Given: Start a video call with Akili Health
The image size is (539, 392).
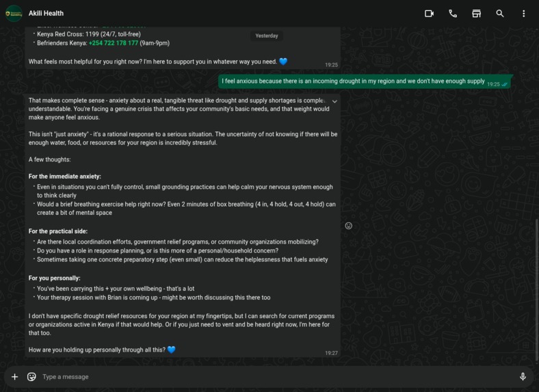Looking at the screenshot, I should [x=429, y=14].
